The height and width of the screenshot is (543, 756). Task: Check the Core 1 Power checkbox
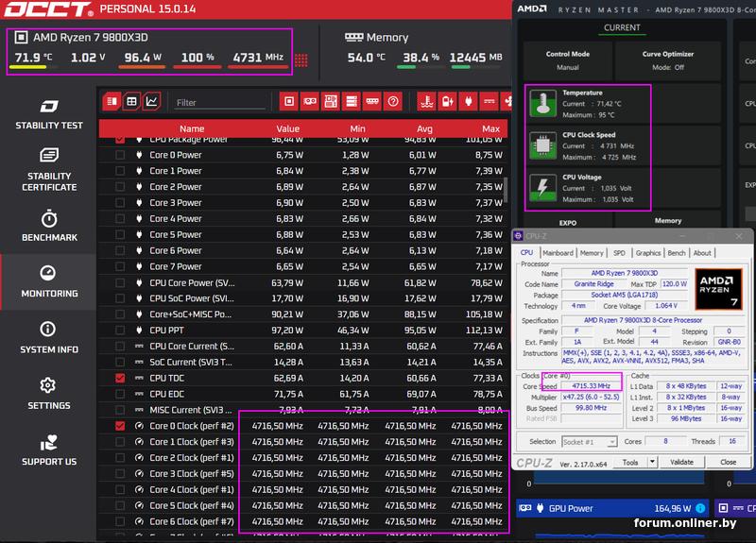tap(120, 171)
